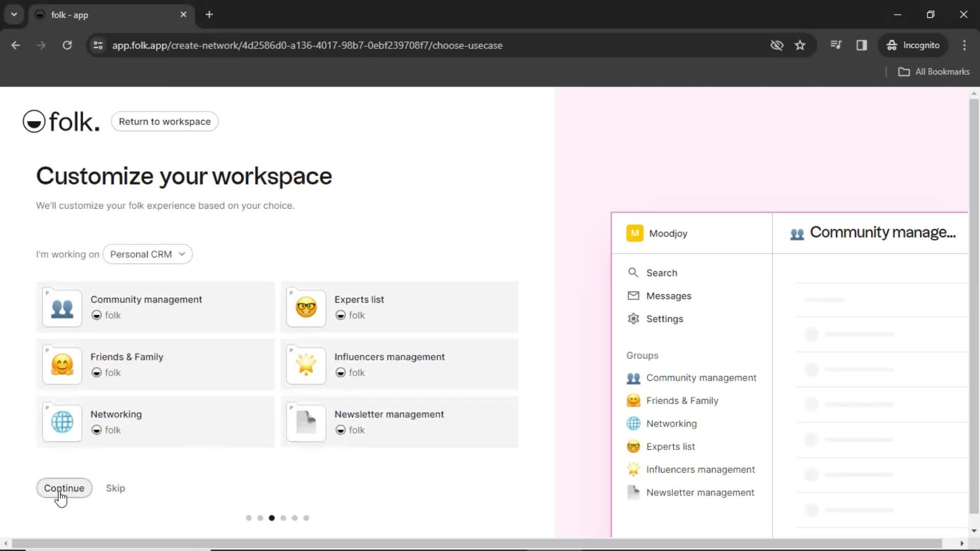
Task: Select the Networking group in sidebar
Action: coord(670,423)
